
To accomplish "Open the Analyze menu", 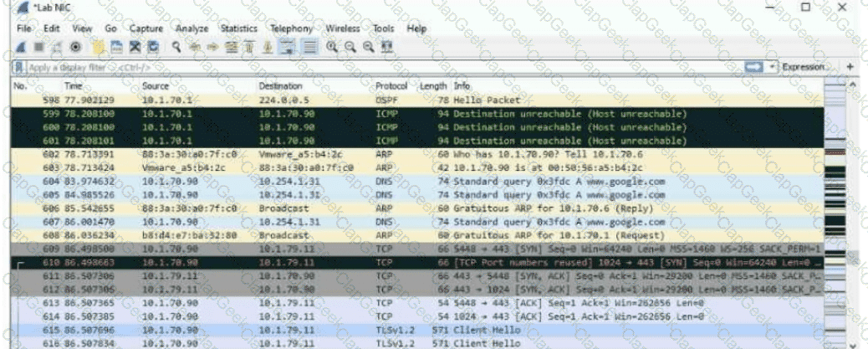I will [x=191, y=28].
